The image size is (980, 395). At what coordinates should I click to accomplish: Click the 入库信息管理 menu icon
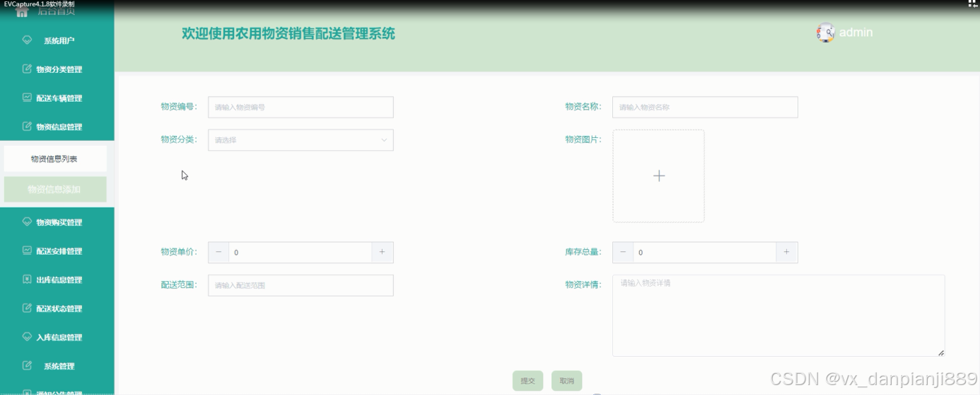pyautogui.click(x=28, y=337)
